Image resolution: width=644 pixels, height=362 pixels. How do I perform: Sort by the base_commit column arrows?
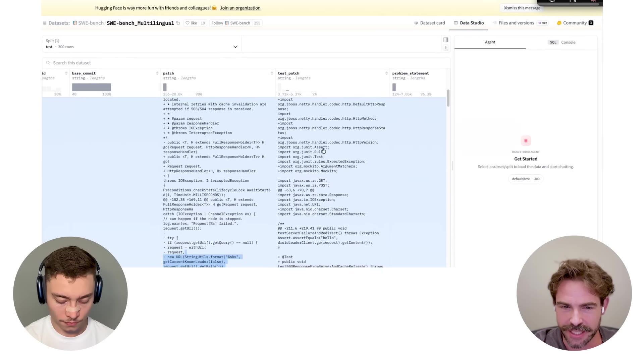(157, 73)
